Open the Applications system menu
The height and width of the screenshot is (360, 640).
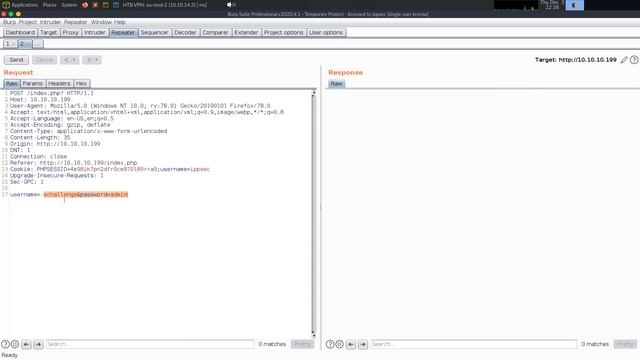click(20, 5)
